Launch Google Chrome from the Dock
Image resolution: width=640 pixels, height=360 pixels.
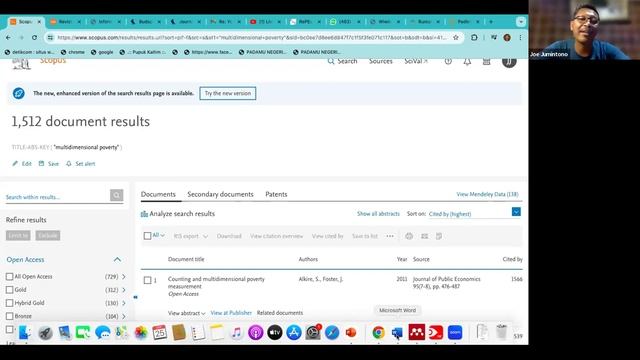pos(378,333)
